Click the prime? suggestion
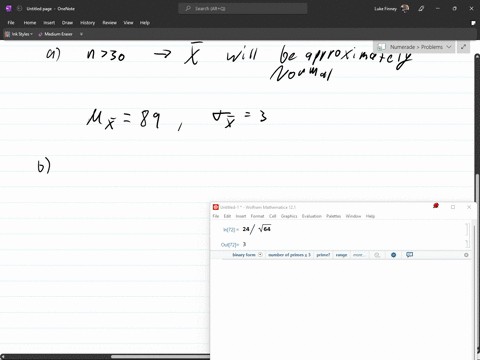 point(323,255)
